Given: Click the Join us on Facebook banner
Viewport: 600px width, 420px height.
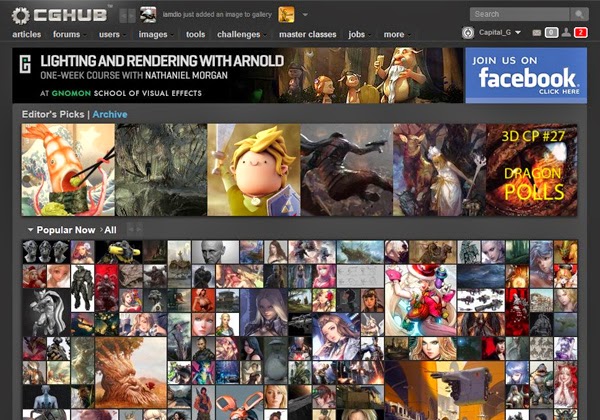Looking at the screenshot, I should click(x=526, y=75).
